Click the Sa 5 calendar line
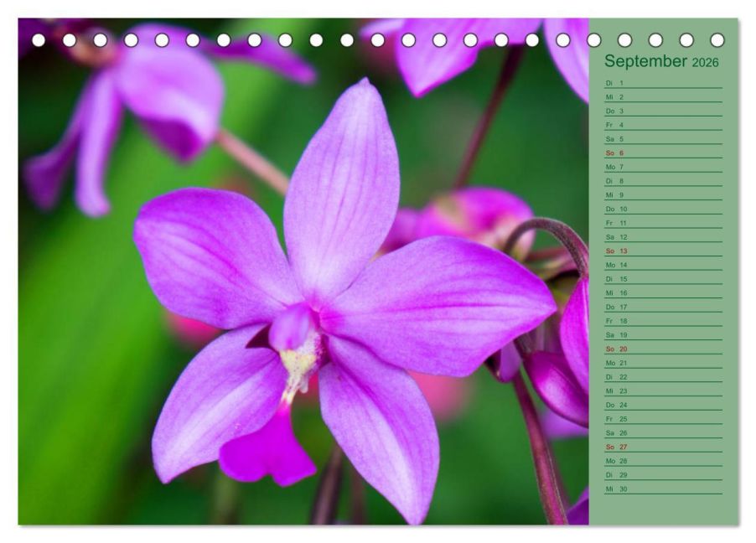This screenshot has width=756, height=543. coord(664,139)
